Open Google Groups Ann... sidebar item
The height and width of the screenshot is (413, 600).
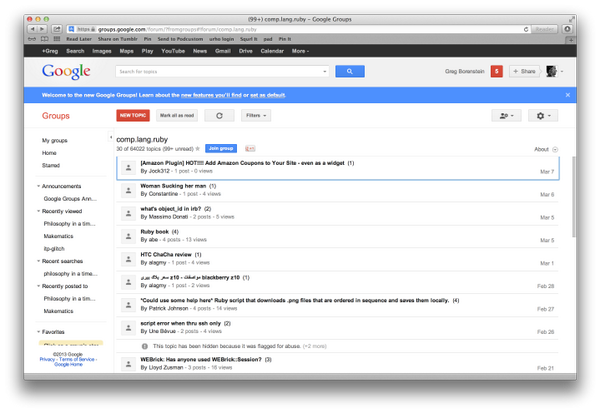(x=70, y=199)
